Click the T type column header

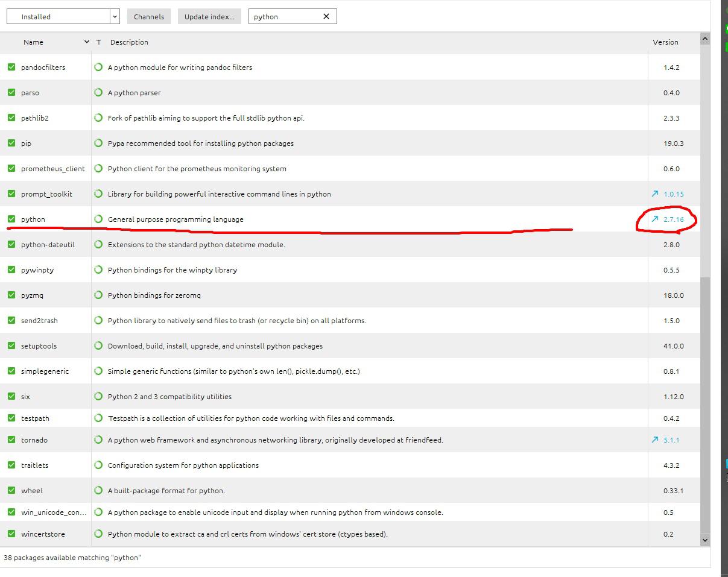click(x=98, y=42)
